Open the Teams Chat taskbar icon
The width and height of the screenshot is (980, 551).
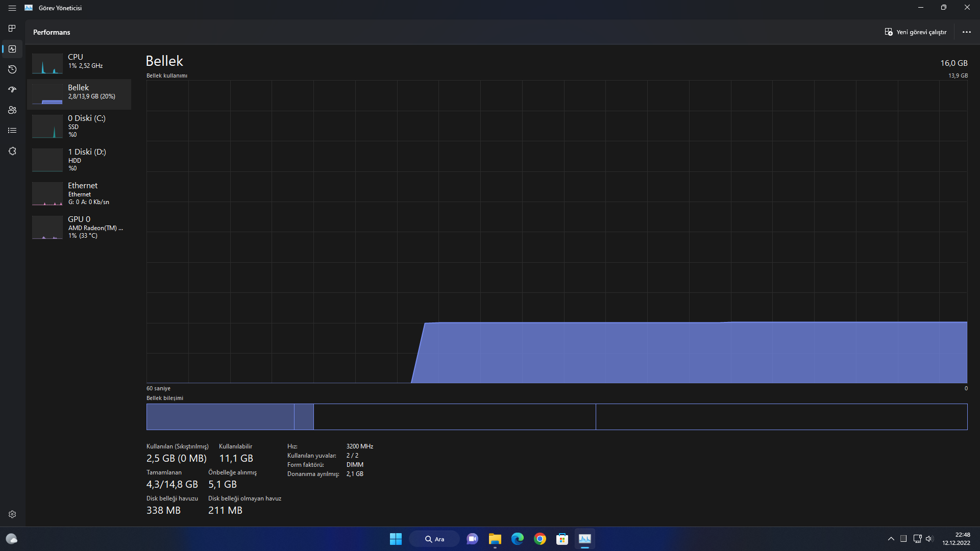[x=473, y=539]
